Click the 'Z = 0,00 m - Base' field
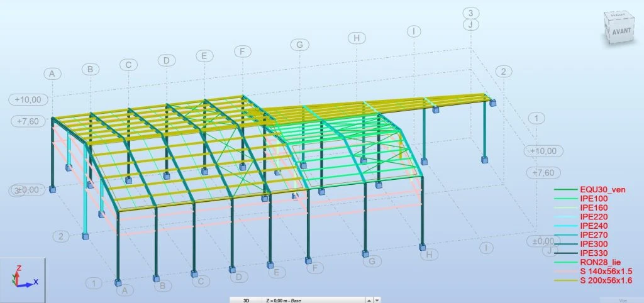The width and height of the screenshot is (644, 303). (x=314, y=300)
